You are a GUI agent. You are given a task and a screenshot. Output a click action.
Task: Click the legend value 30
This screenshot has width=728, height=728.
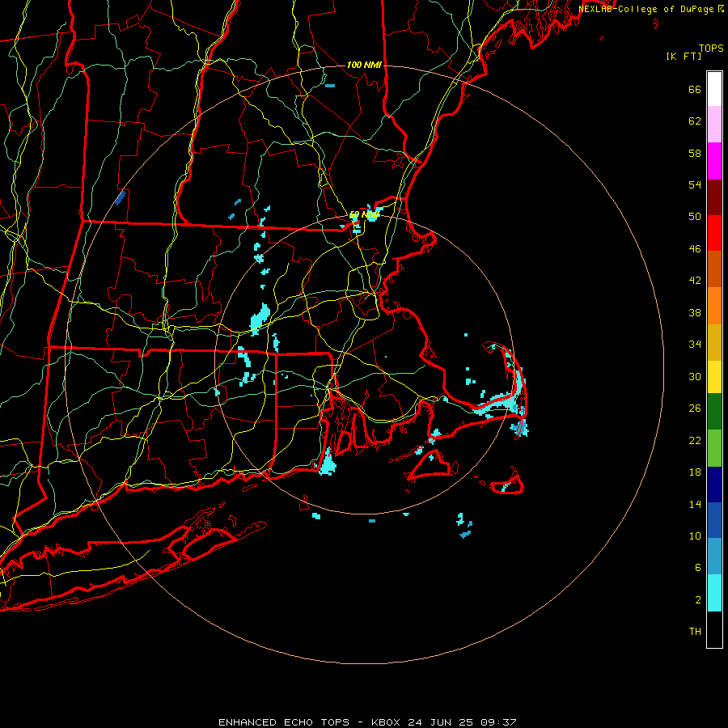(x=695, y=376)
